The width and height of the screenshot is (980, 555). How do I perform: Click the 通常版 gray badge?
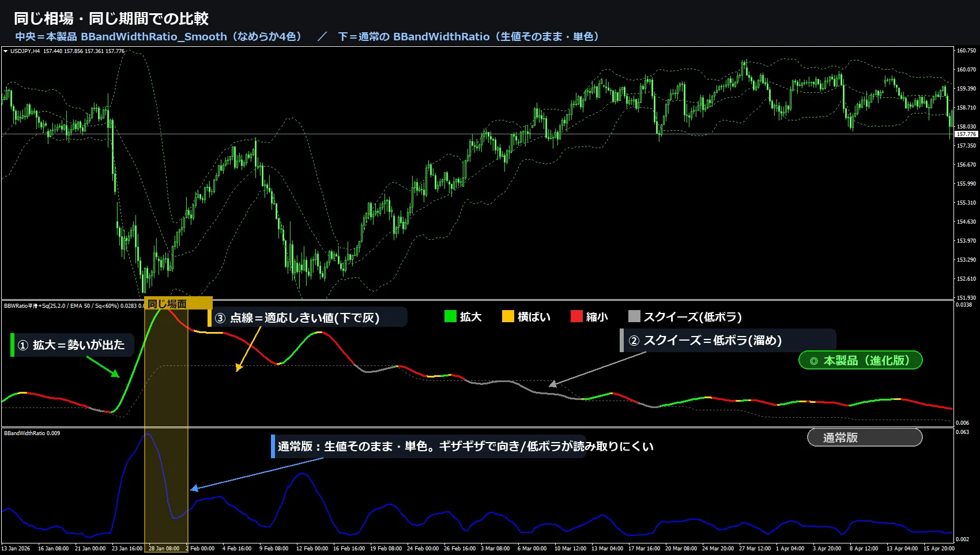coord(865,437)
